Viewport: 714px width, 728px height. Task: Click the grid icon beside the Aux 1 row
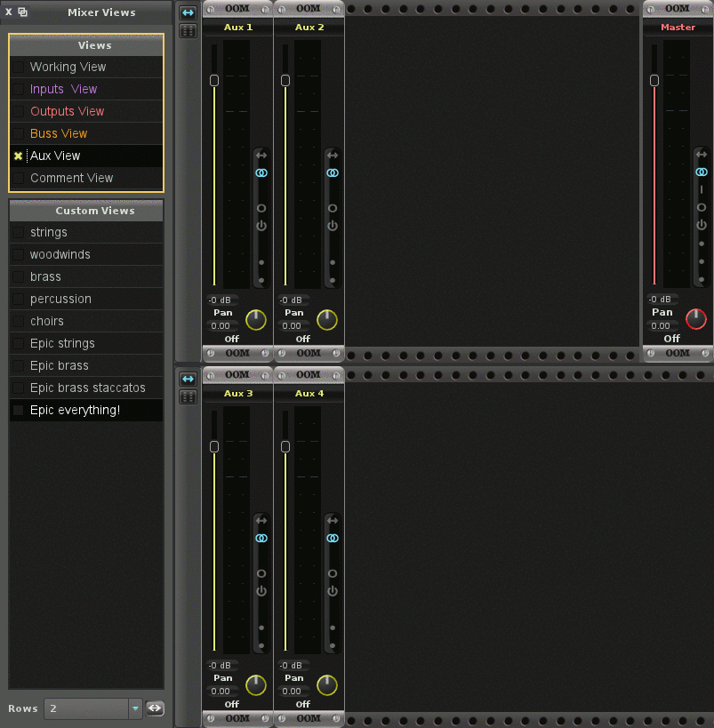tap(188, 31)
